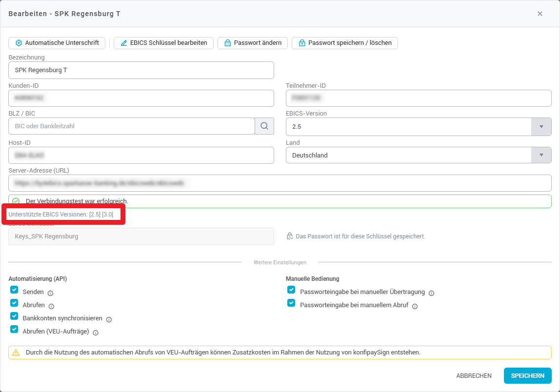Toggle the Abrufen (VEU-Aufträge) checkbox

pos(14,330)
